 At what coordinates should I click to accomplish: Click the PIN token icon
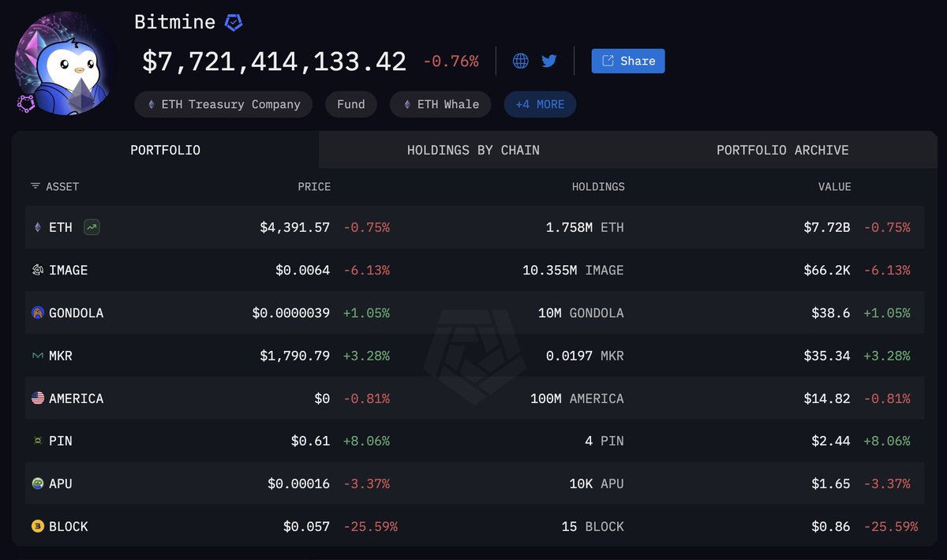tap(37, 441)
